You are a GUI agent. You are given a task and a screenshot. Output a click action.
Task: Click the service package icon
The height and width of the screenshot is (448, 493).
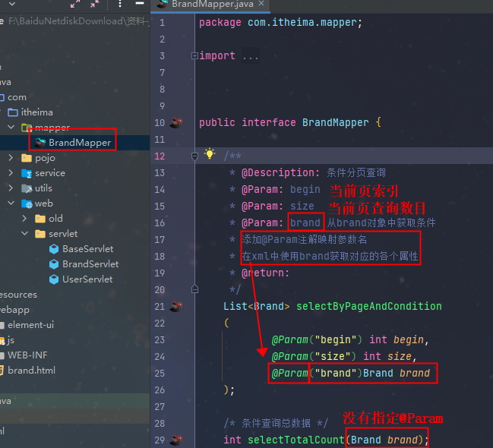pyautogui.click(x=27, y=173)
